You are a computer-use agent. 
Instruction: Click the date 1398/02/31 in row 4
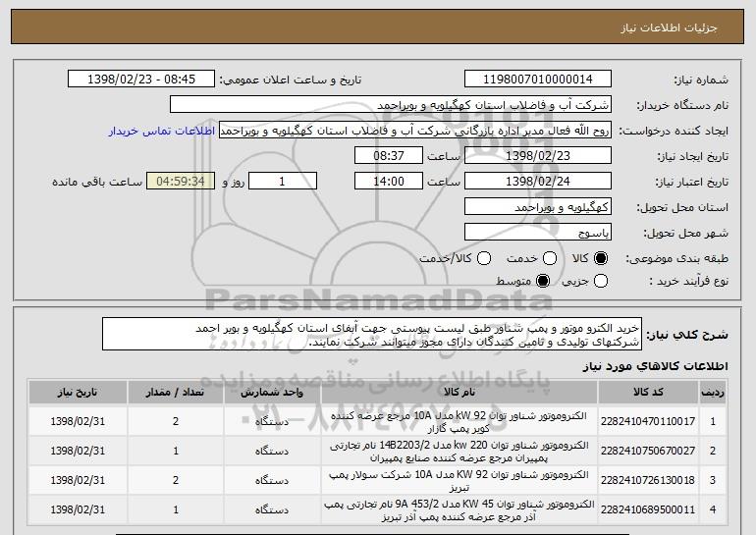point(78,509)
